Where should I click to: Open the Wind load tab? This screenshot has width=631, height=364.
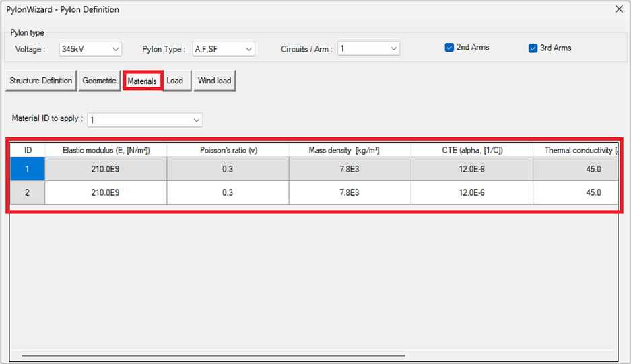tap(214, 81)
